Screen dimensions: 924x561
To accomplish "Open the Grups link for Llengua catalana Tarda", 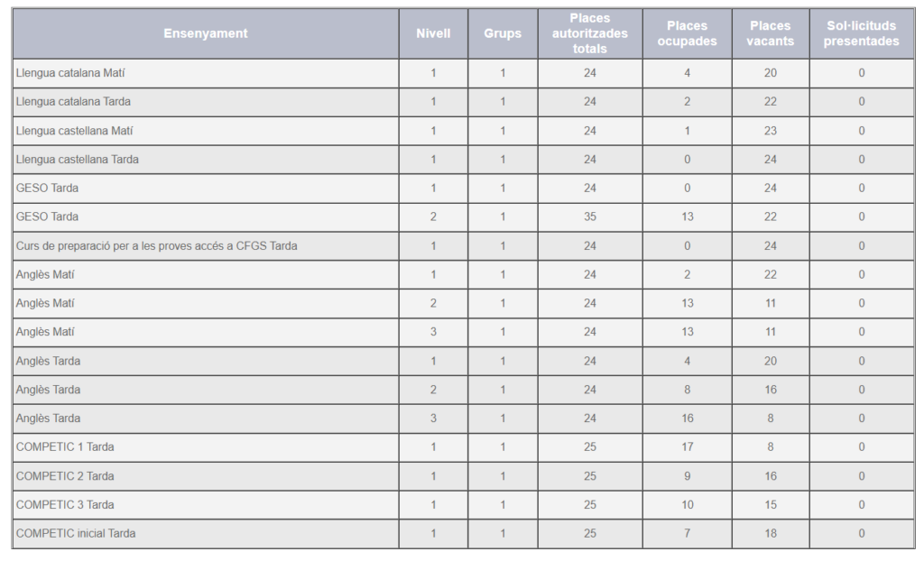I will (x=503, y=102).
